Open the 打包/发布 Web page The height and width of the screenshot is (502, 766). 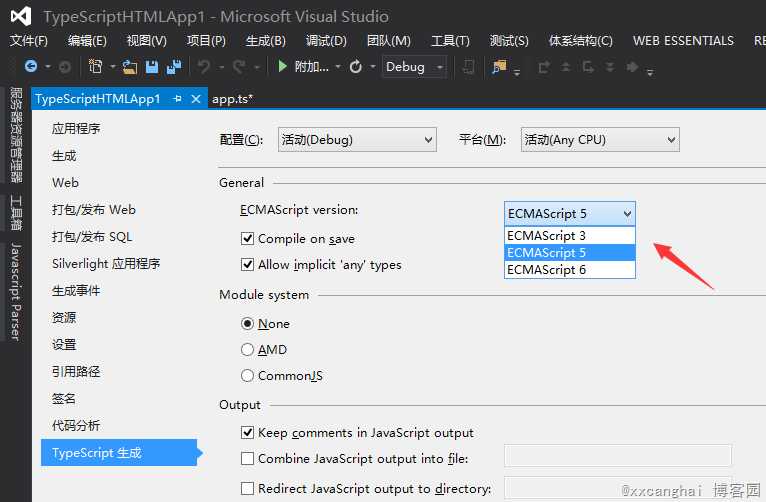coord(94,209)
